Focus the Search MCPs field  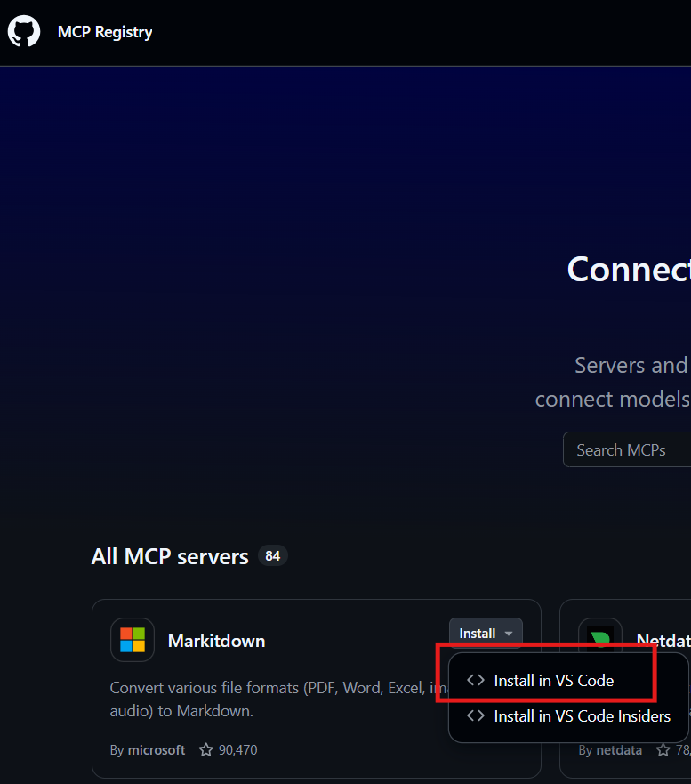pos(626,449)
